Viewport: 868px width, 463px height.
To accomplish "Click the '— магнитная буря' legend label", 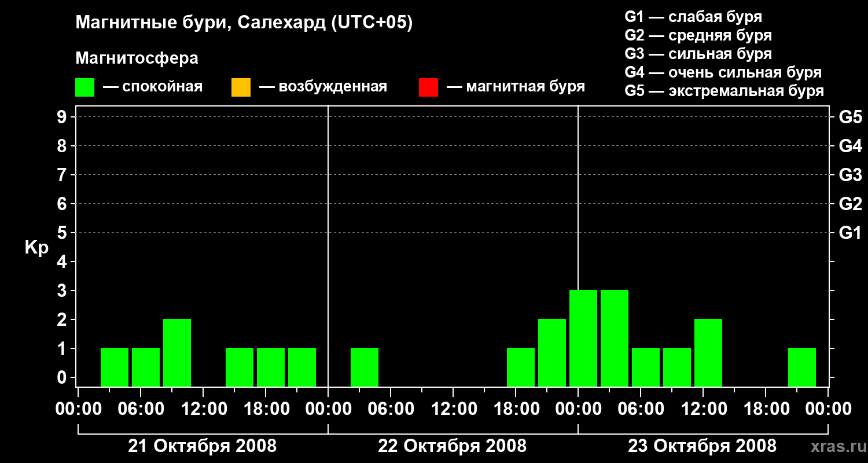I will coord(516,87).
